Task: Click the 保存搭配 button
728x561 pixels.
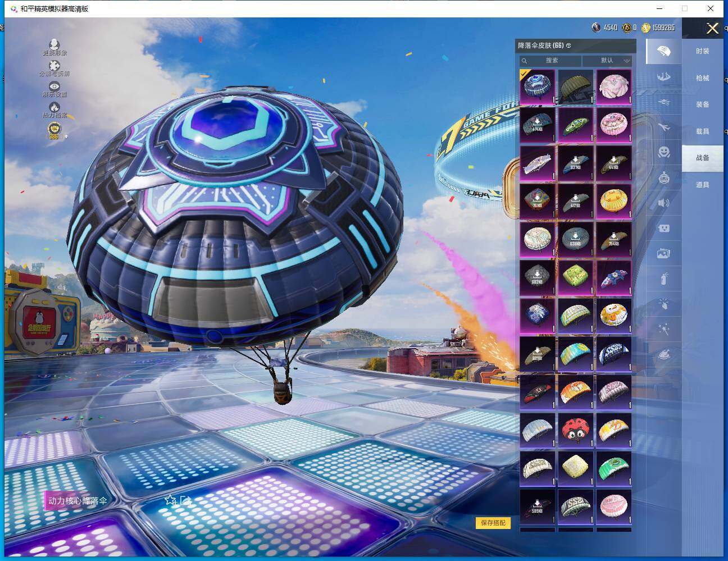Action: click(493, 523)
